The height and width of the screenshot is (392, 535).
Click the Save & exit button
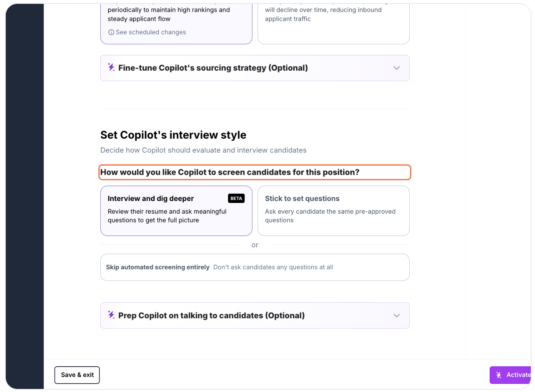point(77,375)
